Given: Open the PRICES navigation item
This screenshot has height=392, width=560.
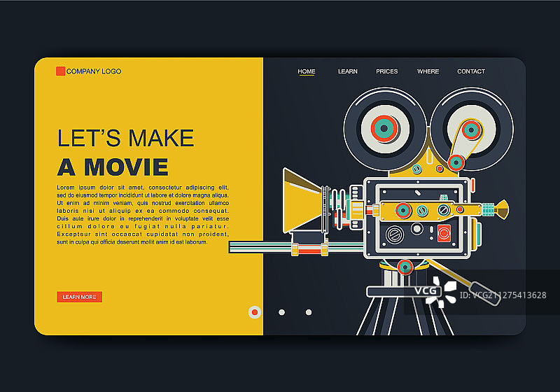Looking at the screenshot, I should point(386,71).
